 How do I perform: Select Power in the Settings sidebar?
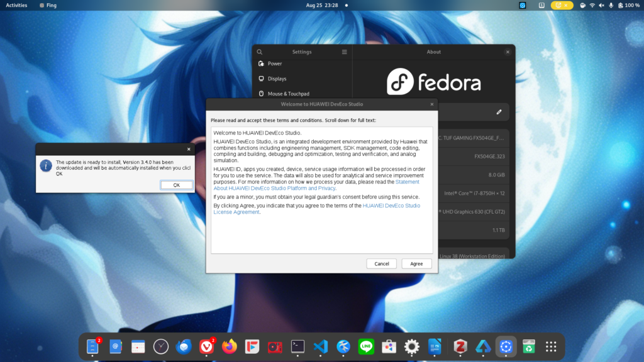point(275,63)
